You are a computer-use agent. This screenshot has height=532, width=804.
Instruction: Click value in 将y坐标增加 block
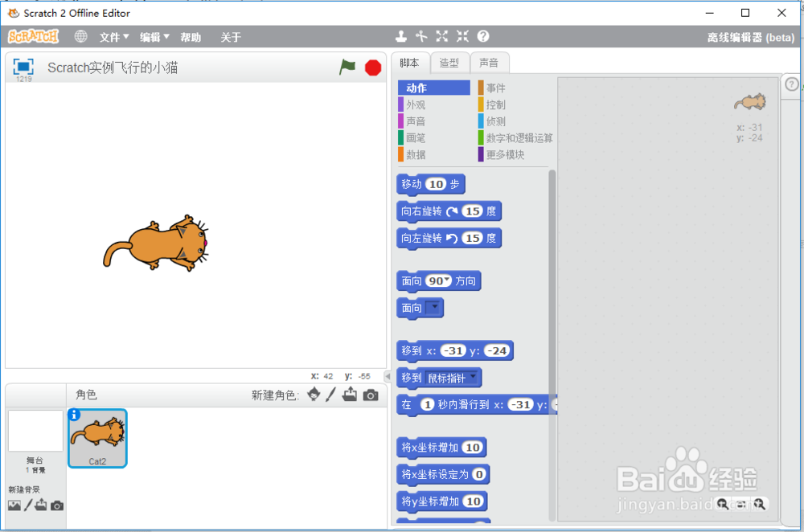(473, 501)
